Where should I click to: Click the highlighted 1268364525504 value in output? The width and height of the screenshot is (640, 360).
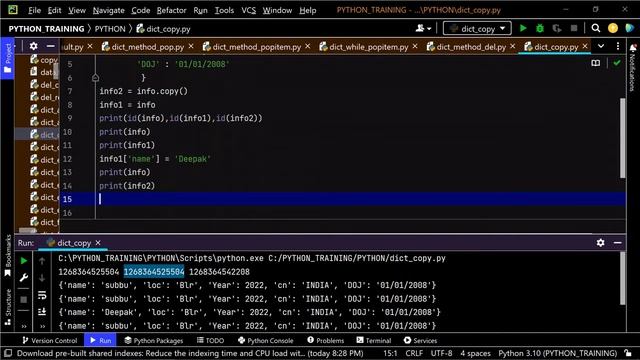(154, 272)
